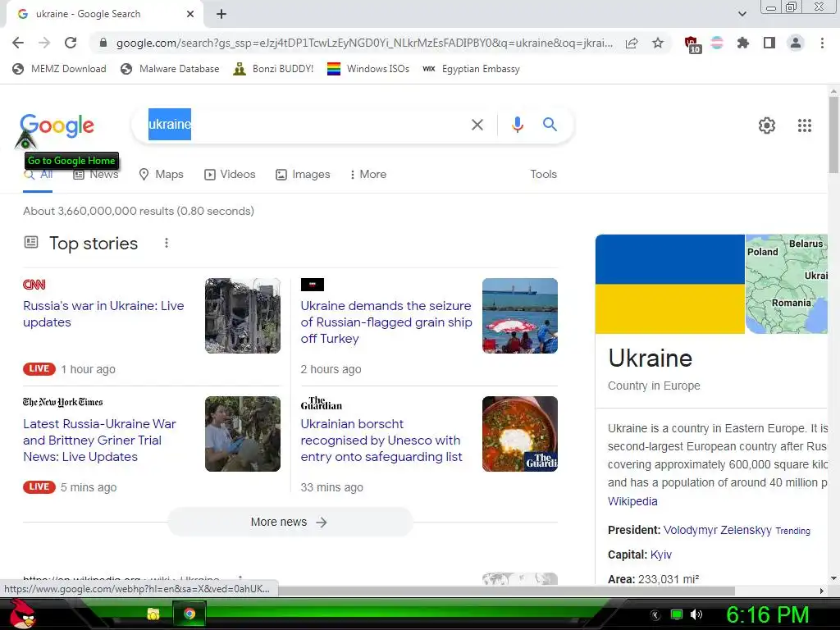The height and width of the screenshot is (630, 840).
Task: Open Google search settings gear
Action: point(767,126)
